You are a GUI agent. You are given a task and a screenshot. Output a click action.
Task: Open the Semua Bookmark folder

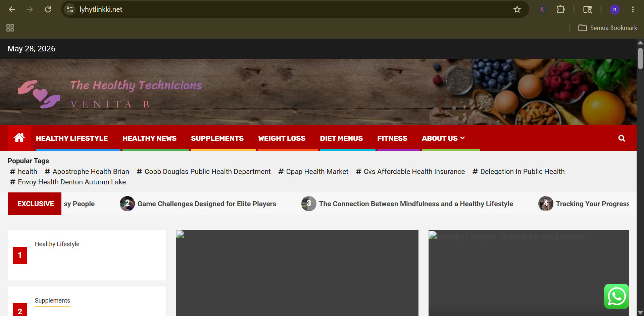click(x=608, y=28)
